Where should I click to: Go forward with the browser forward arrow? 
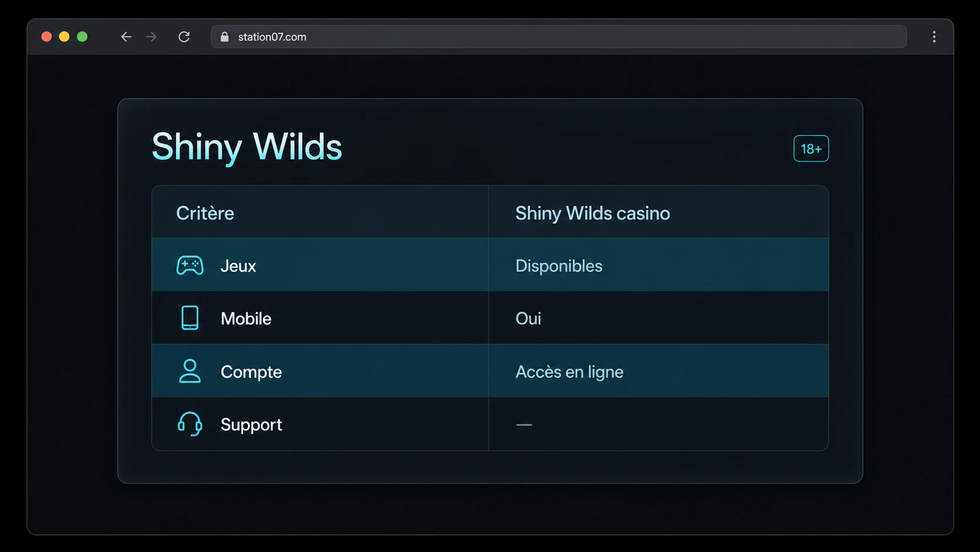pyautogui.click(x=151, y=37)
